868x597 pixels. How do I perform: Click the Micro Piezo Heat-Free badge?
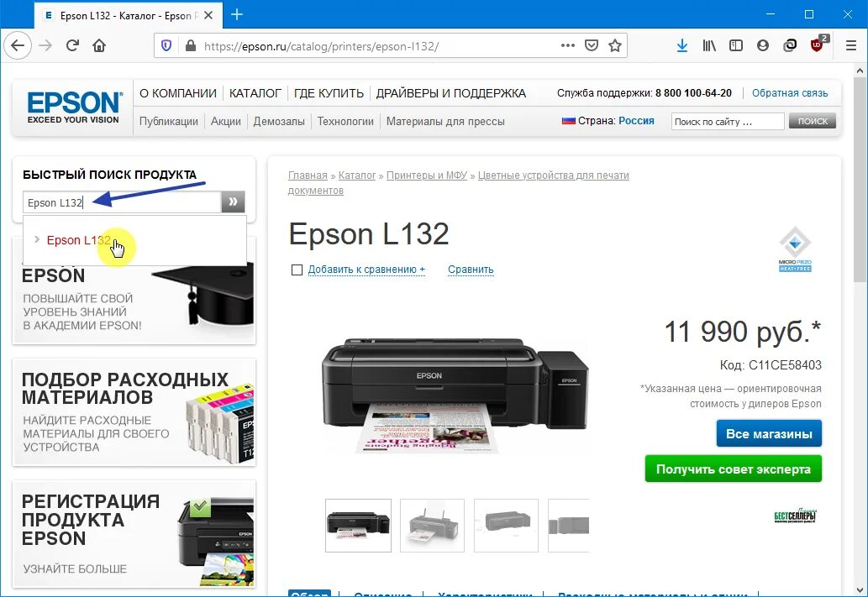(795, 249)
